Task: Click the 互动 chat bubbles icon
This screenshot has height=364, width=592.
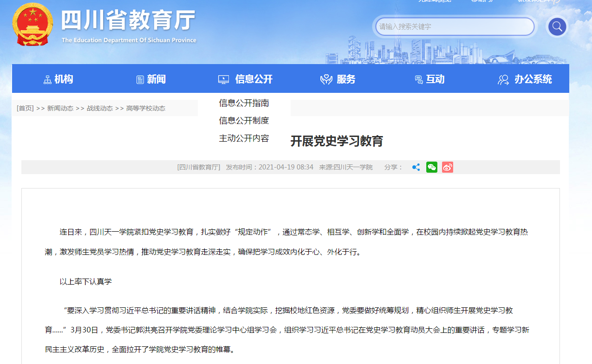Action: pos(418,80)
